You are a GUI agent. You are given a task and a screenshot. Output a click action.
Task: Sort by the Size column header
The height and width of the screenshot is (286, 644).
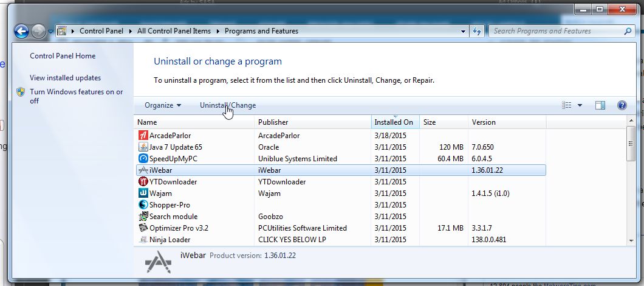444,122
